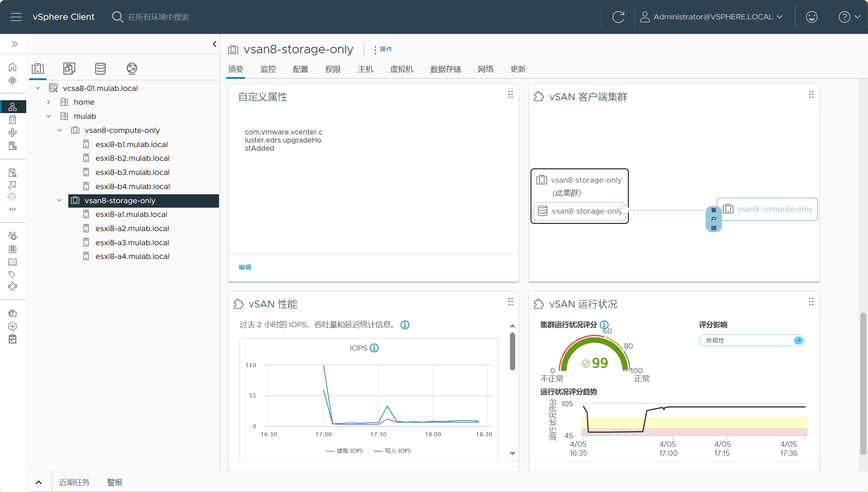The width and height of the screenshot is (868, 492).
Task: Select host esxi8-a4.mulab.local
Action: point(132,257)
